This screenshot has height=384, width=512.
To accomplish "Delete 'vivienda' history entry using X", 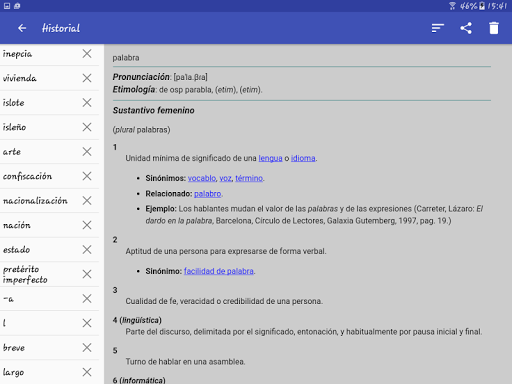I will (x=87, y=78).
